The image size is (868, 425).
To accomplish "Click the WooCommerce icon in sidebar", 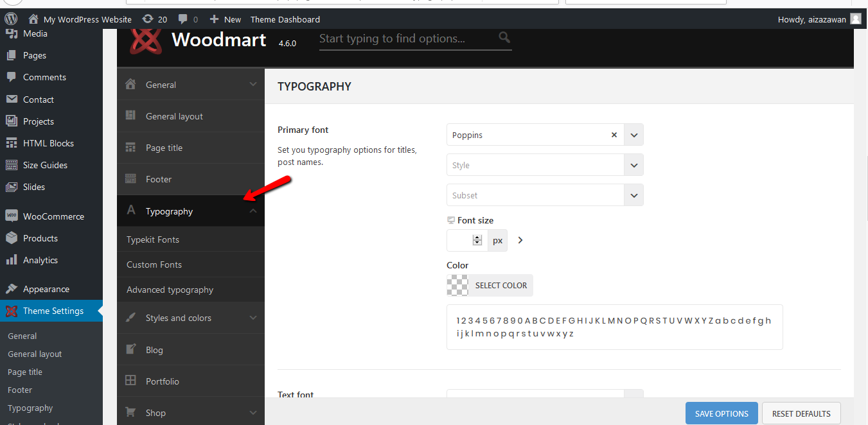I will pos(12,216).
